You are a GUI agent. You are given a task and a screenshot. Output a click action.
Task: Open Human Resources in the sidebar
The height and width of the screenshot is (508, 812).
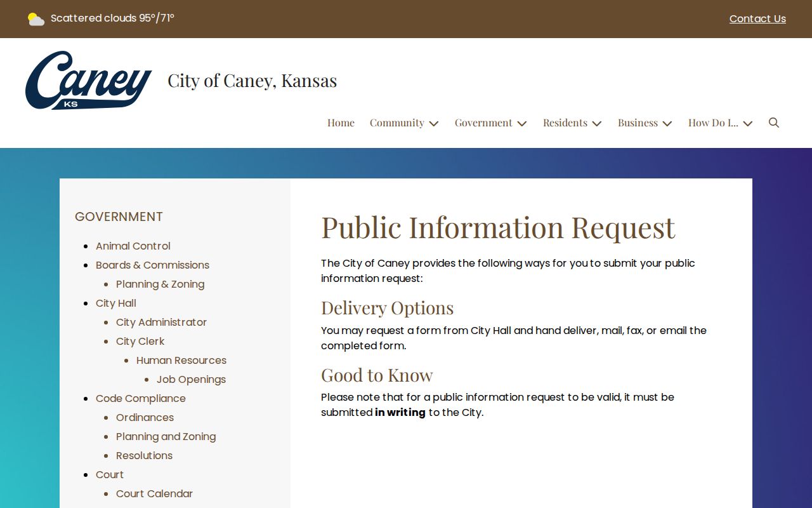pyautogui.click(x=181, y=360)
